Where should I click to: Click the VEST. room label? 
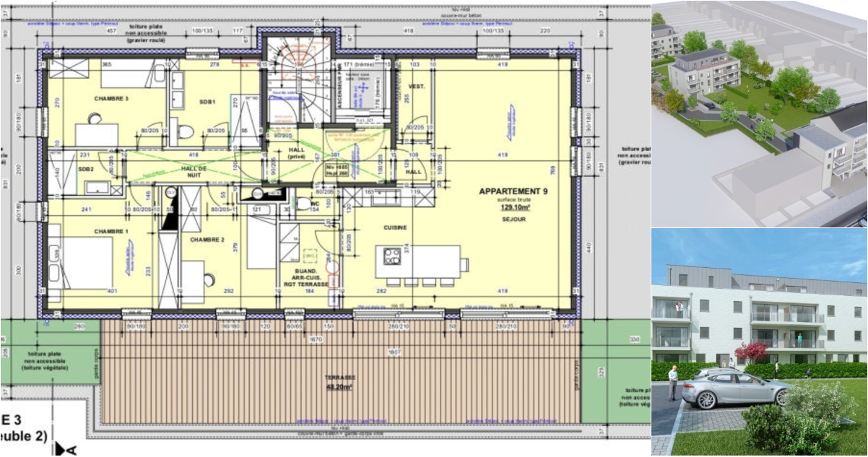pyautogui.click(x=417, y=87)
